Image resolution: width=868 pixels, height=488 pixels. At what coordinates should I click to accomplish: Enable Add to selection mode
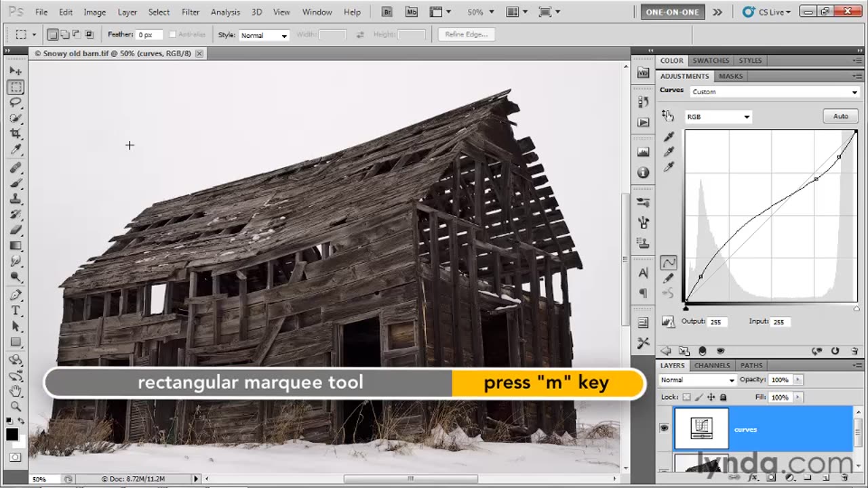coord(65,35)
